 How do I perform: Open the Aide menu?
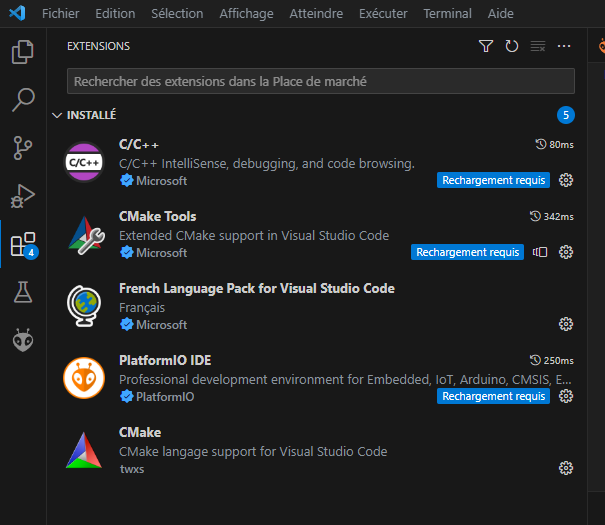coord(500,14)
